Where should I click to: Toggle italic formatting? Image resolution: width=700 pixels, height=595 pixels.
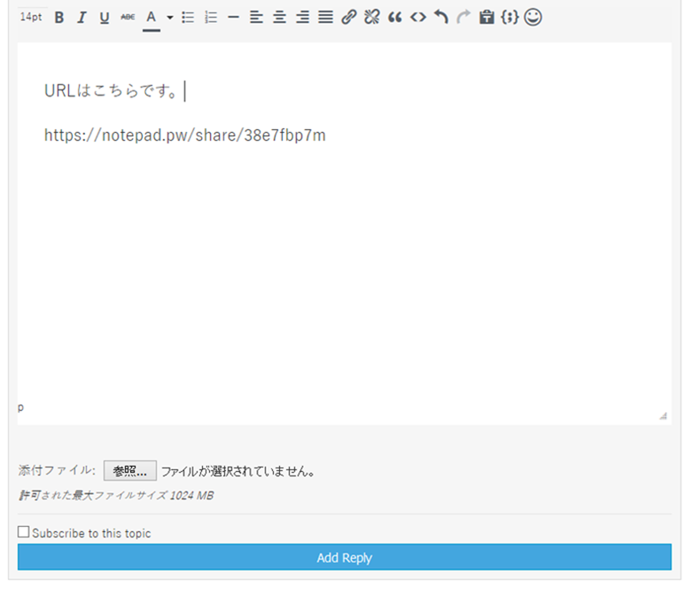82,18
